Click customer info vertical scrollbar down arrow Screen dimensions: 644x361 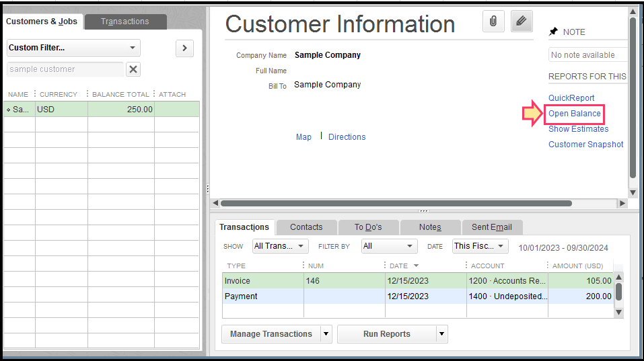click(633, 193)
